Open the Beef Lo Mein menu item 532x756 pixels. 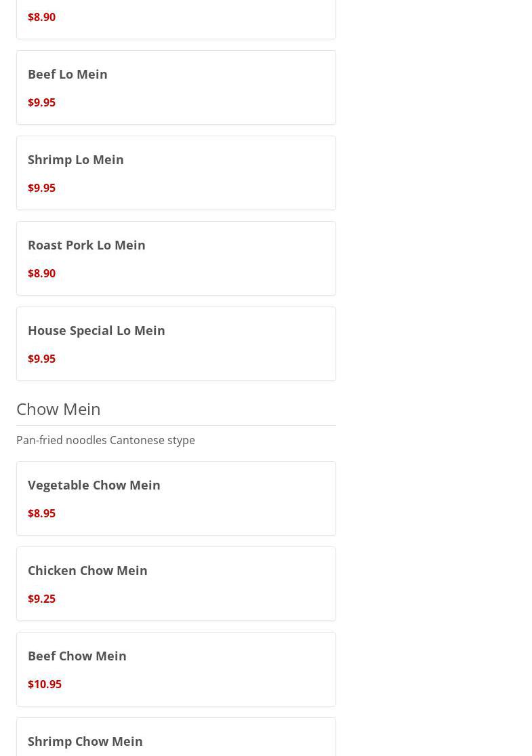point(68,74)
